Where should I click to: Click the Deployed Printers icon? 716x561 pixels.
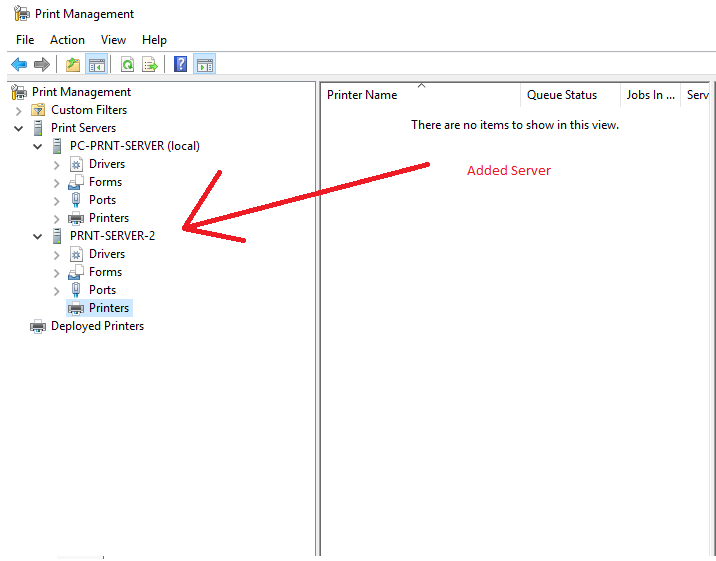pyautogui.click(x=38, y=326)
